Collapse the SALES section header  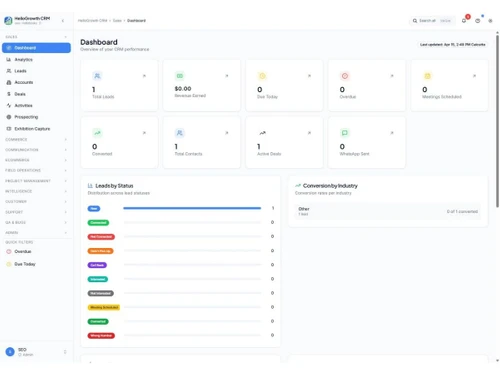36,37
